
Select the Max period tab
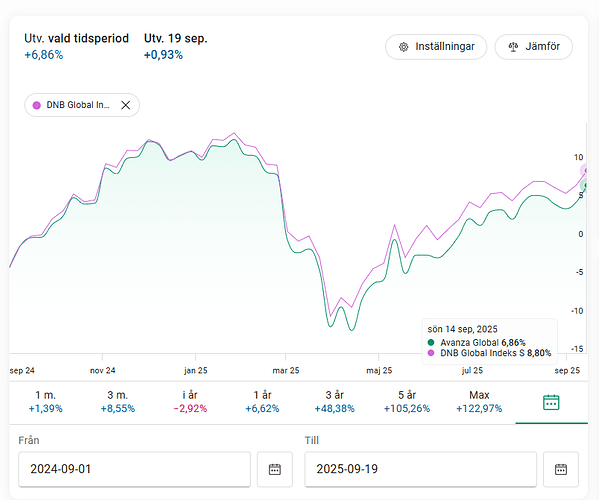(479, 402)
